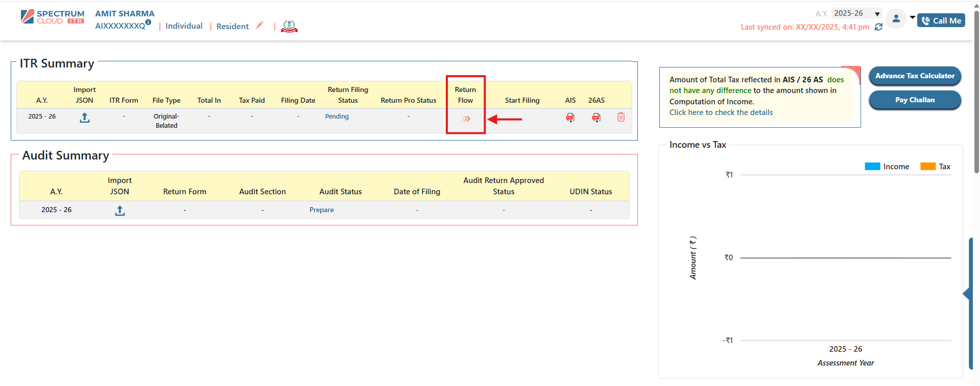Click the blue Income legend swatch

(872, 167)
